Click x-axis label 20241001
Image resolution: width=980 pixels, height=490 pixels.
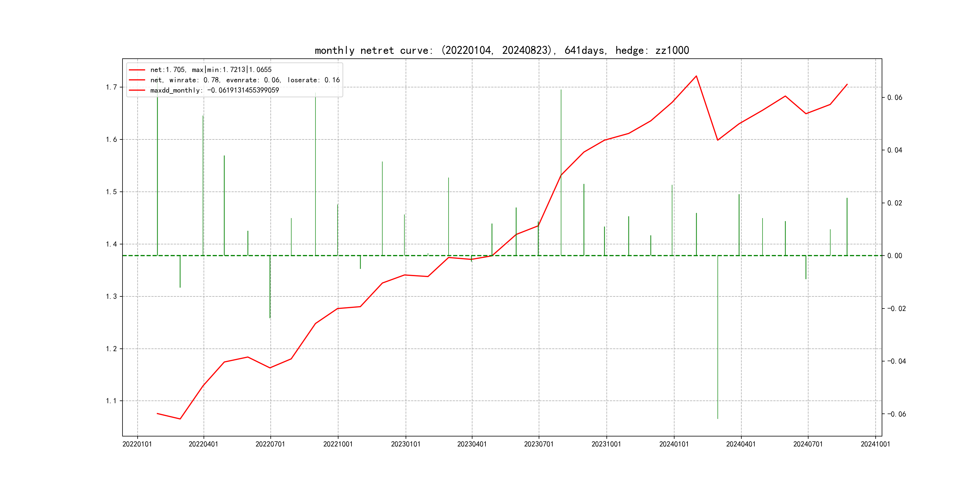coord(875,444)
